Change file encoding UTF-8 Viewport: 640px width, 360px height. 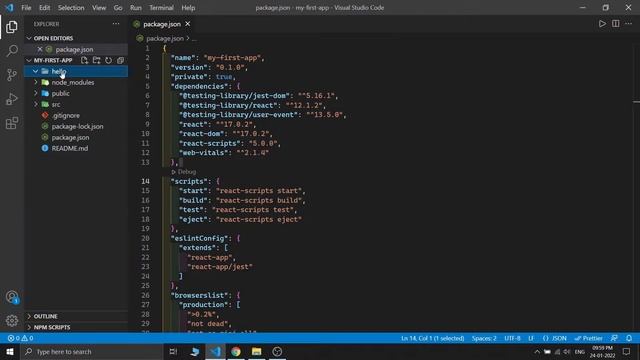tap(512, 338)
